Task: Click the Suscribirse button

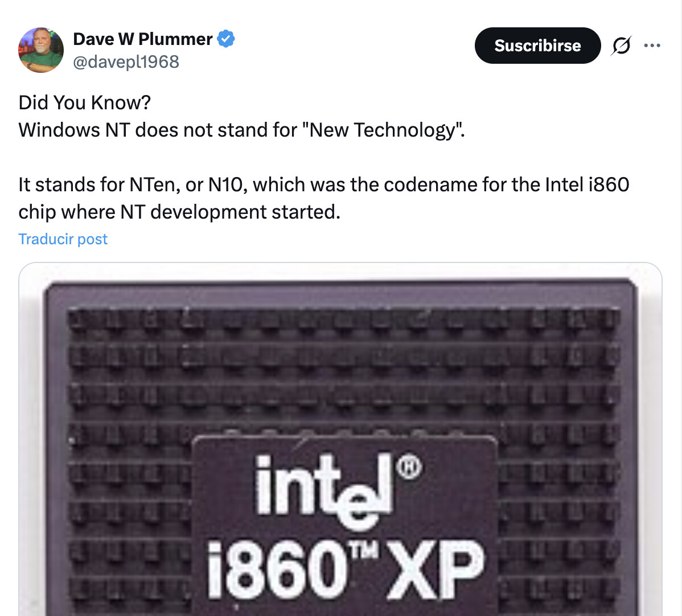Action: click(x=537, y=45)
